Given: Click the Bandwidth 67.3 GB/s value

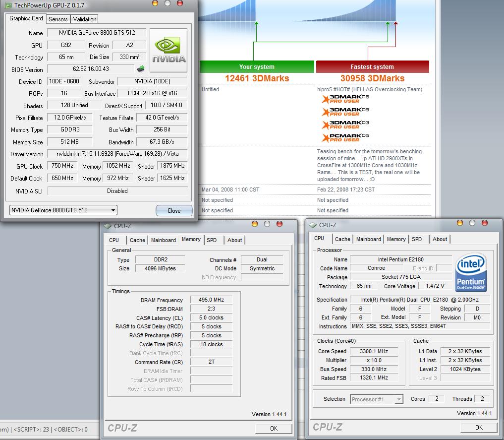Looking at the screenshot, I should click(x=162, y=142).
